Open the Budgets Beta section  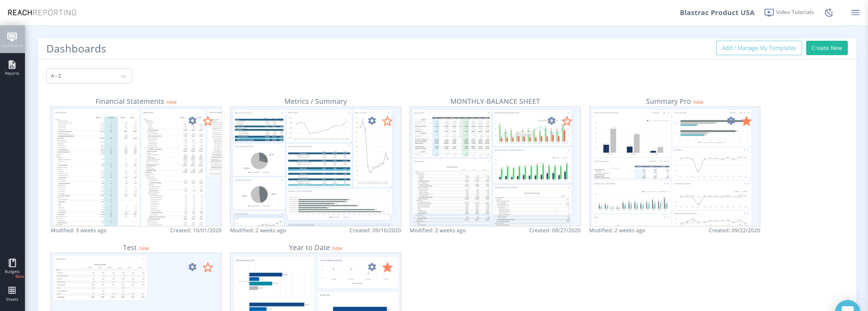(x=12, y=267)
